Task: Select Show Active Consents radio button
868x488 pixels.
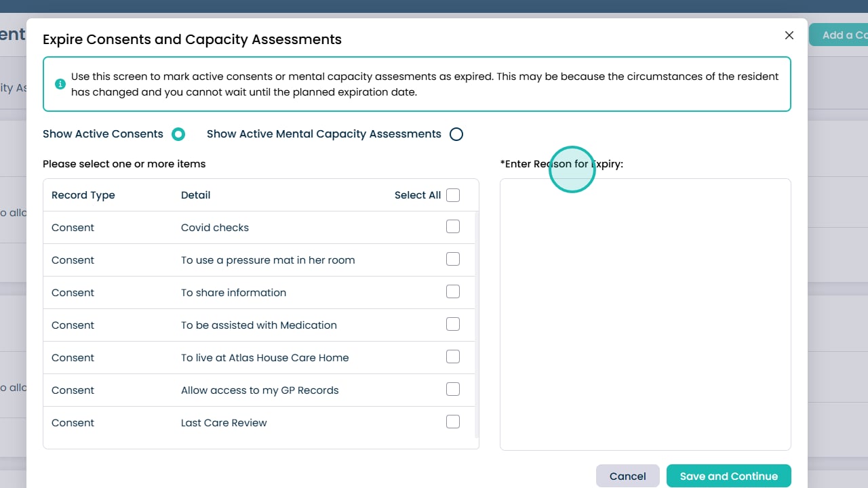Action: (x=178, y=134)
